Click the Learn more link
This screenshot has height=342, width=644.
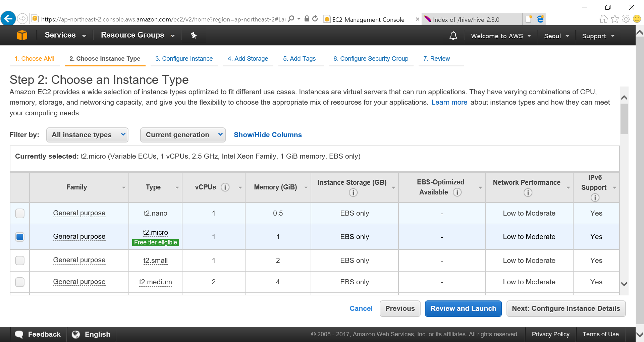[449, 102]
